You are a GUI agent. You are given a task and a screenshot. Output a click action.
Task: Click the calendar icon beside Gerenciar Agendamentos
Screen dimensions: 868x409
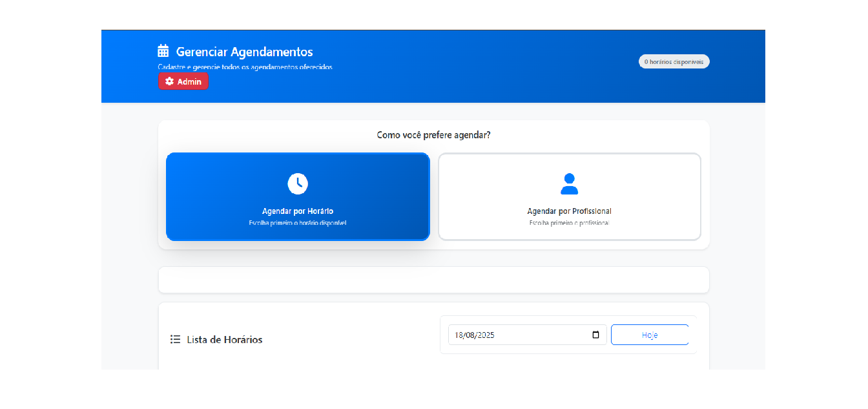[163, 51]
